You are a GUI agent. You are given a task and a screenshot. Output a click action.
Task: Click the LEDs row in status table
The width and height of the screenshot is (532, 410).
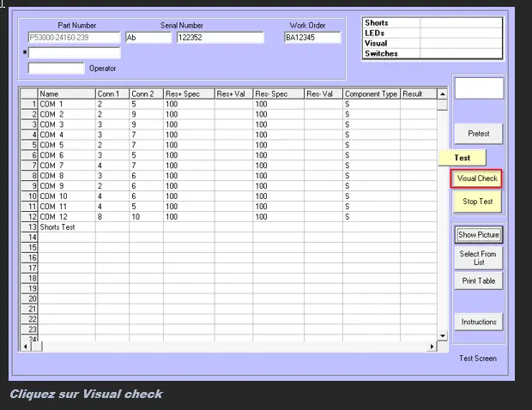click(432, 33)
